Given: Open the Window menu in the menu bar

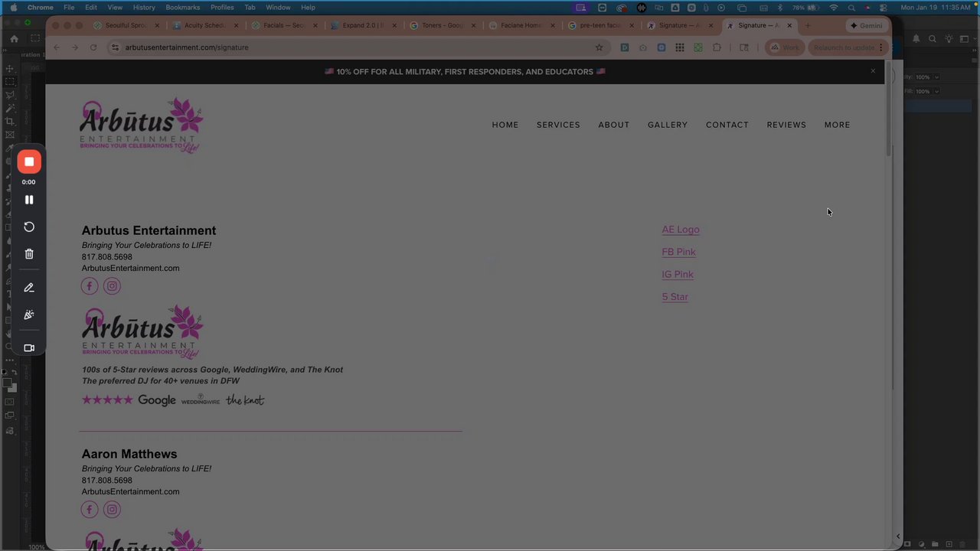Looking at the screenshot, I should (x=278, y=7).
